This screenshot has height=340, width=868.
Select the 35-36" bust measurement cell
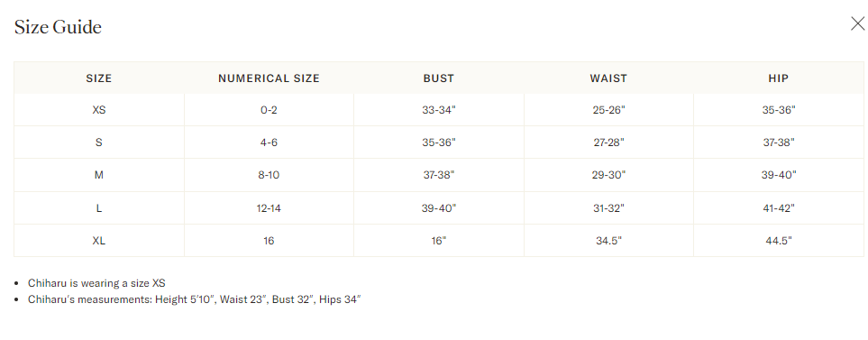(439, 142)
